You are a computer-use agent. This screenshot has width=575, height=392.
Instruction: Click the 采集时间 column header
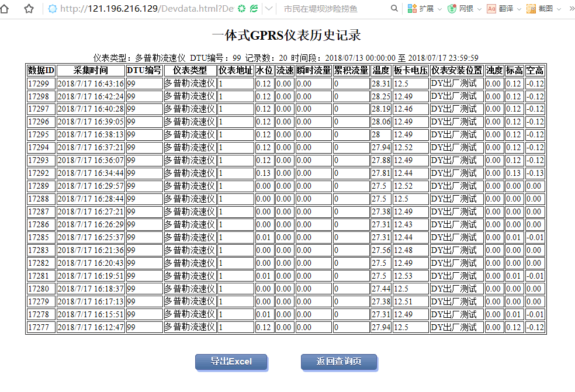(x=91, y=71)
